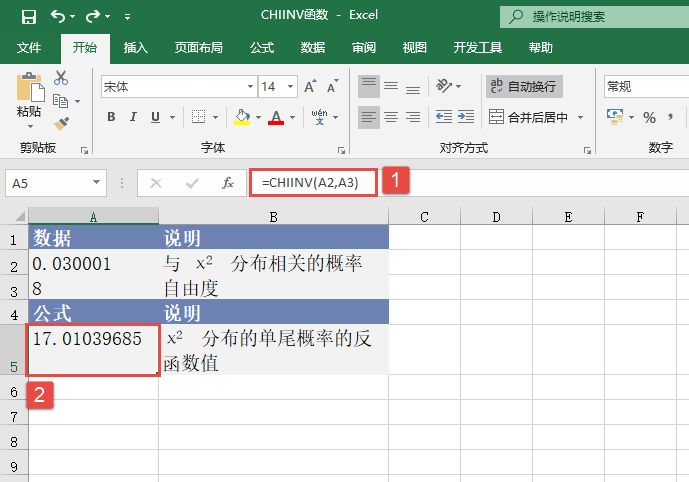Image resolution: width=689 pixels, height=482 pixels.
Task: Open number format 常规 combo box
Action: 646,87
